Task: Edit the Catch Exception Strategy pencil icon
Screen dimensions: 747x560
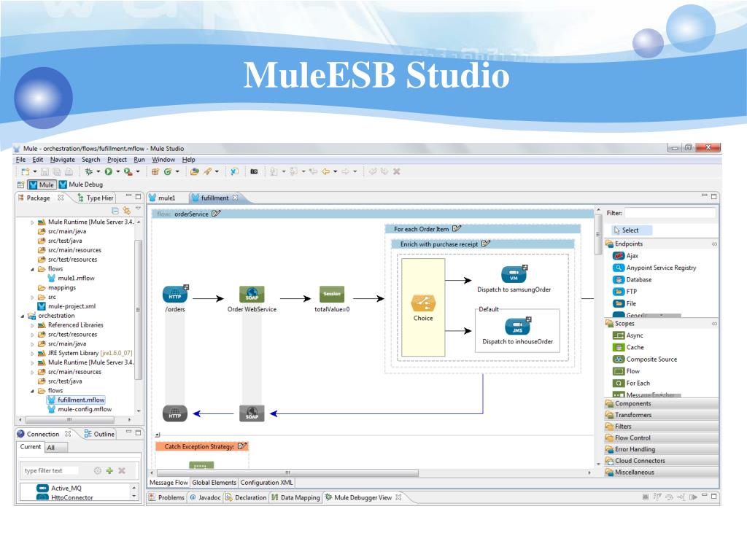Action: (x=242, y=446)
